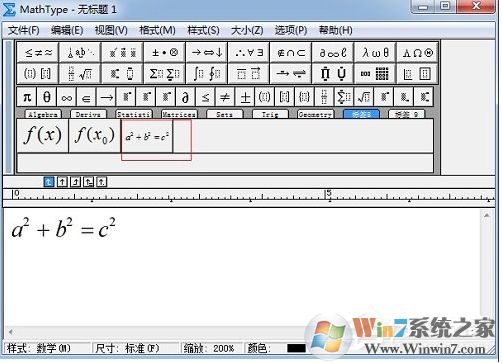Open the products and set theory templates palette
502x363 pixels.
[333, 73]
